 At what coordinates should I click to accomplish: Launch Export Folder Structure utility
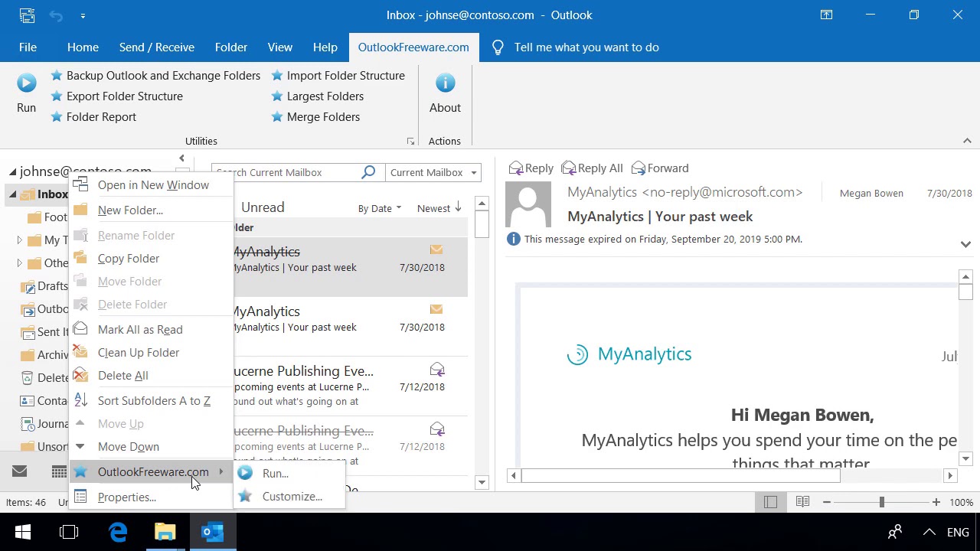116,96
